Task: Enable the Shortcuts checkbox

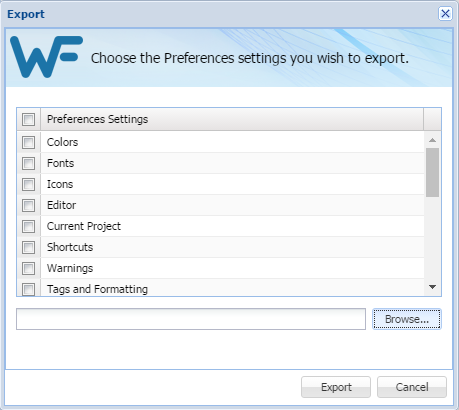Action: click(x=28, y=247)
